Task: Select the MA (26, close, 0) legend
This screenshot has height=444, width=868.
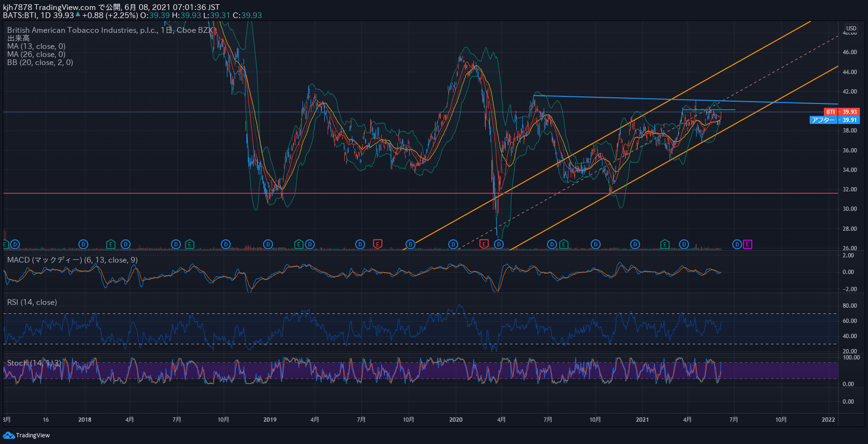Action: pos(37,55)
